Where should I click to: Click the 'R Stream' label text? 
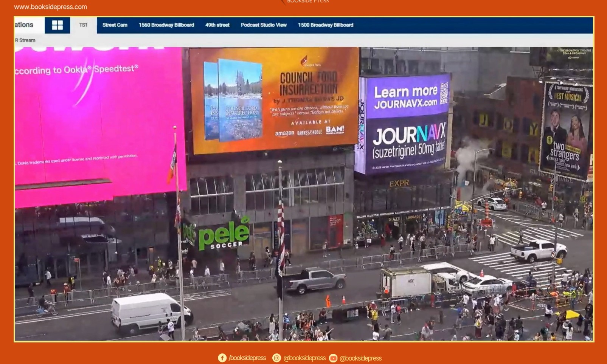[25, 40]
